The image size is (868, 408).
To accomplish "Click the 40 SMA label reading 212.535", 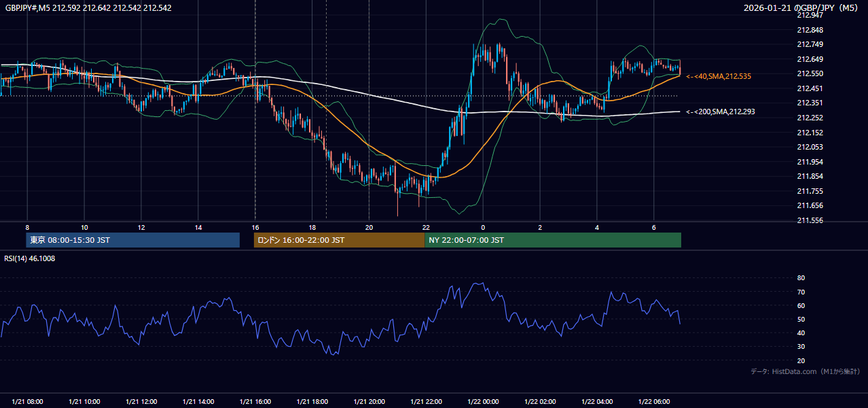I will [x=719, y=76].
